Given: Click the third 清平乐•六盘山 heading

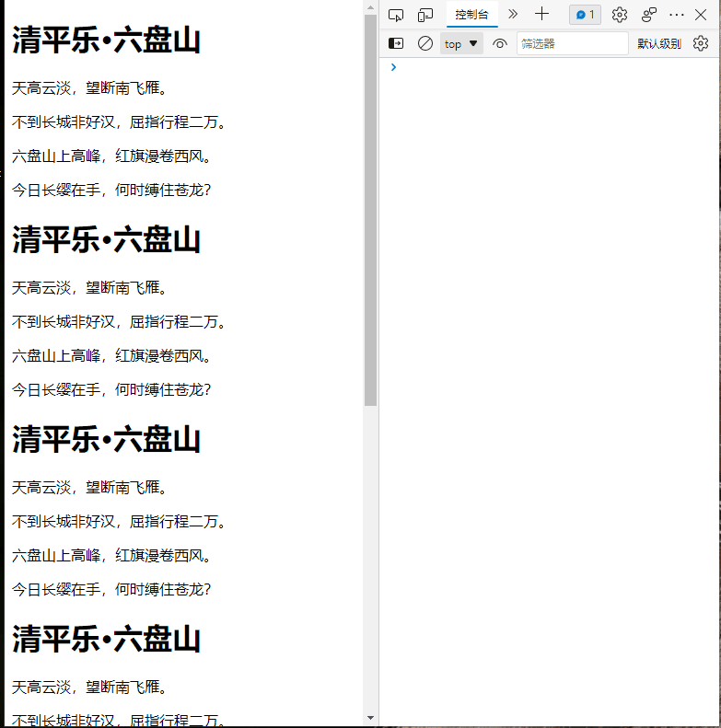Looking at the screenshot, I should 107,439.
